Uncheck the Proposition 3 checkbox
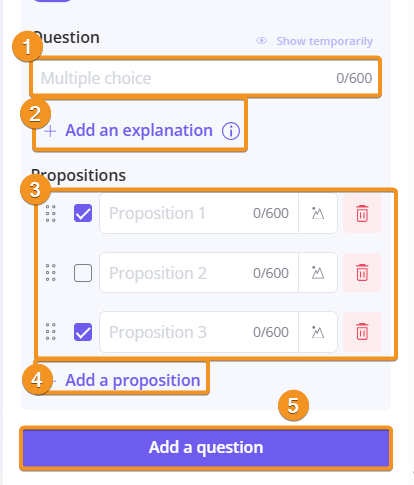The height and width of the screenshot is (485, 414). click(x=83, y=332)
